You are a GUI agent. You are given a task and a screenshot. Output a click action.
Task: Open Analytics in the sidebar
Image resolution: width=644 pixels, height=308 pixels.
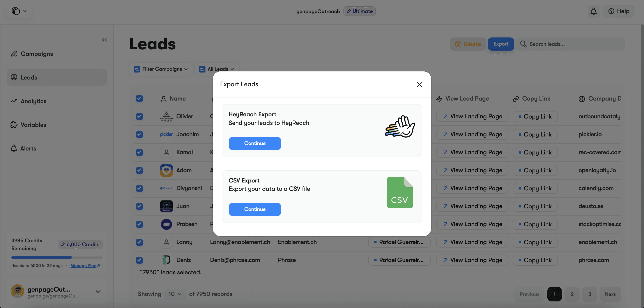pyautogui.click(x=33, y=101)
